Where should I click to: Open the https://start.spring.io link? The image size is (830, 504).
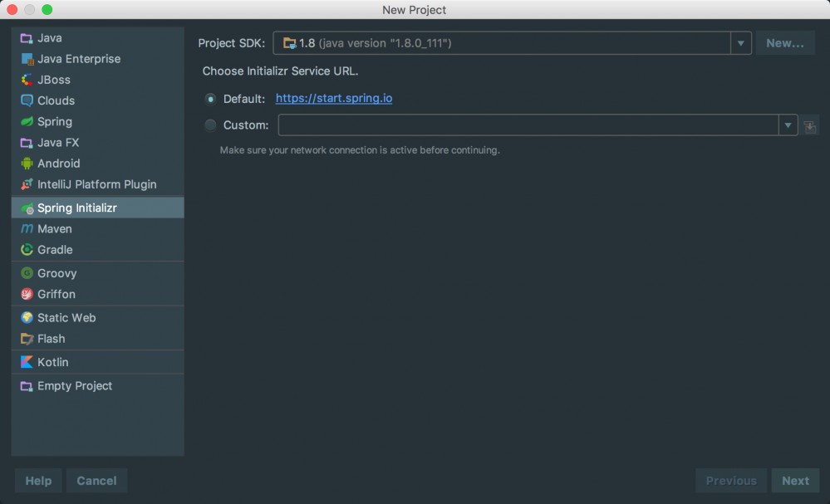coord(334,98)
